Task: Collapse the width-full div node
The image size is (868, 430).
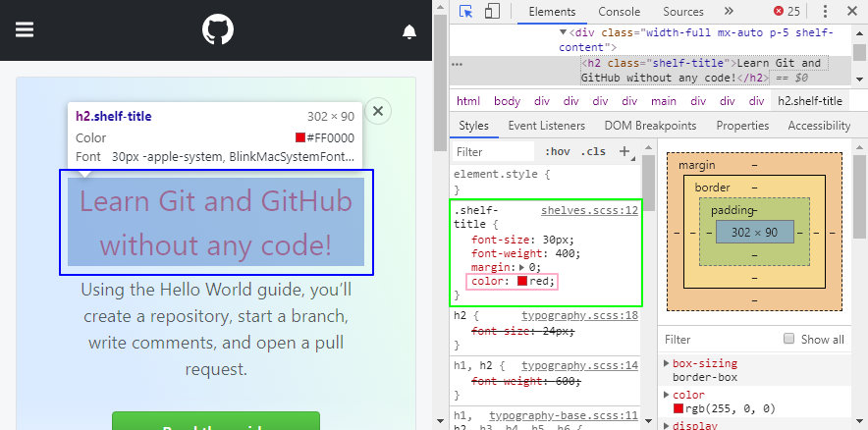Action: (x=563, y=32)
